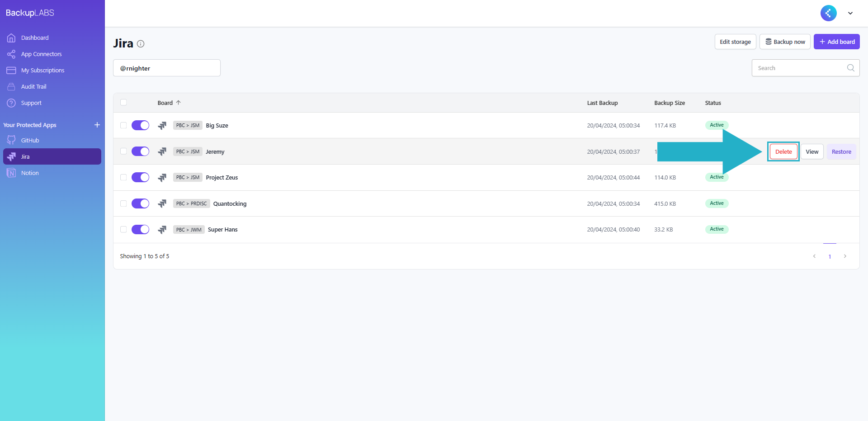Click the Super Hans board name
This screenshot has height=421, width=868.
pos(222,230)
